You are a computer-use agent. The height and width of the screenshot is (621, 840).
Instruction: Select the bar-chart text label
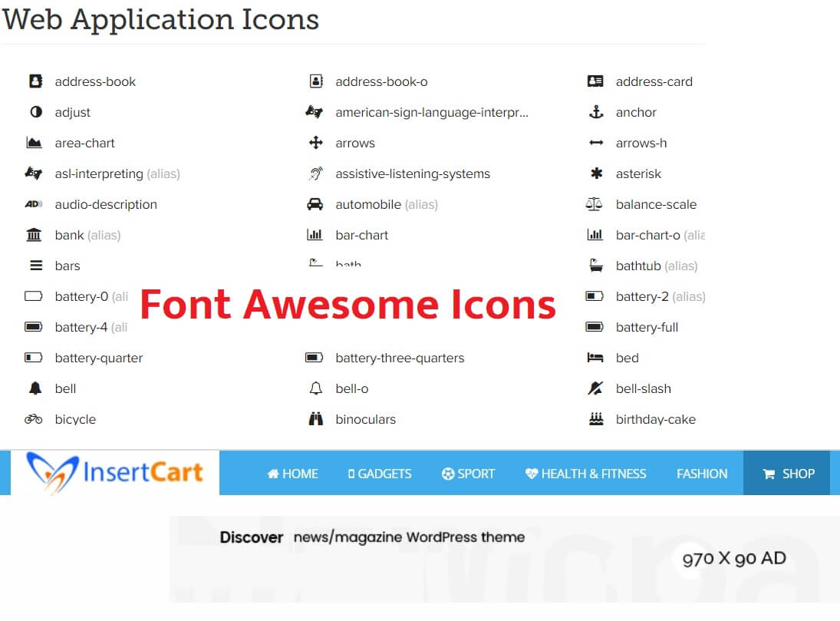[x=361, y=235]
